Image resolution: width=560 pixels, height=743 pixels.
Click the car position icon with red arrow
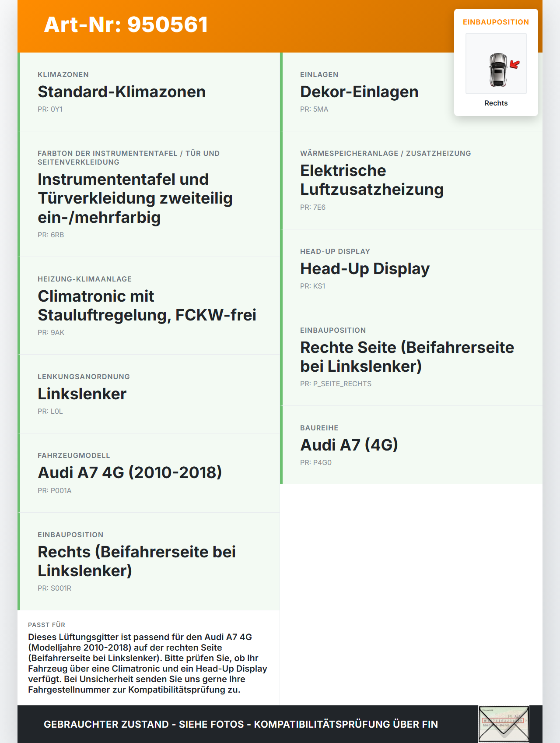(x=496, y=64)
